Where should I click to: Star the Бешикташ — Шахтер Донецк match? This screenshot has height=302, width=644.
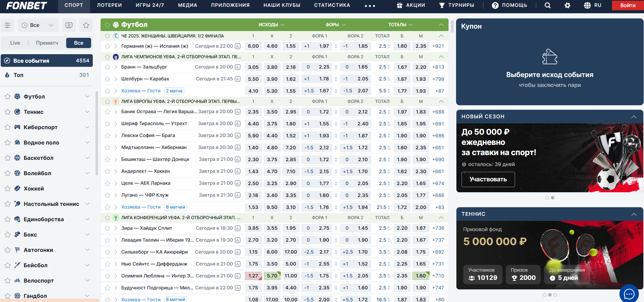pos(107,160)
